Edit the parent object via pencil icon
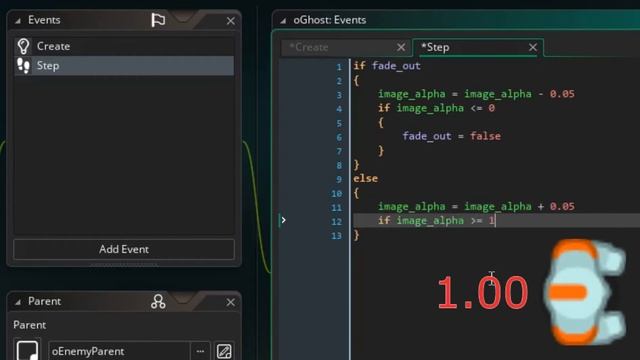 click(x=224, y=351)
